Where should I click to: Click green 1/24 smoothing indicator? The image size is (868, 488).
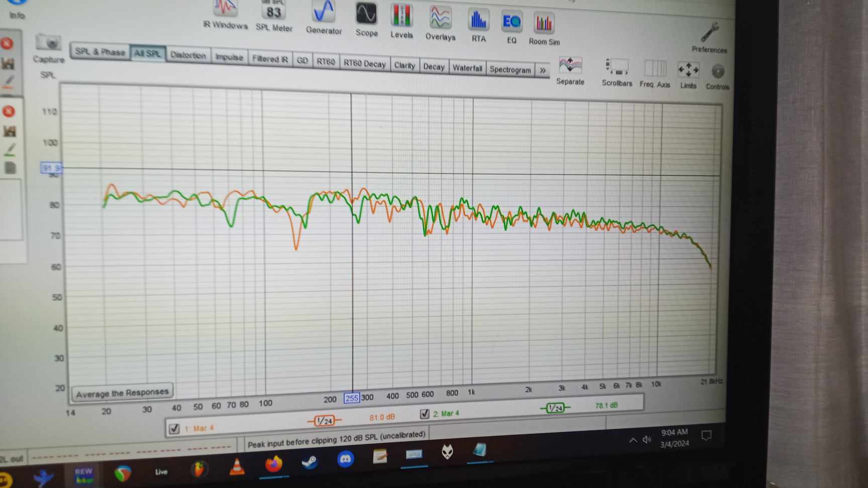point(555,408)
